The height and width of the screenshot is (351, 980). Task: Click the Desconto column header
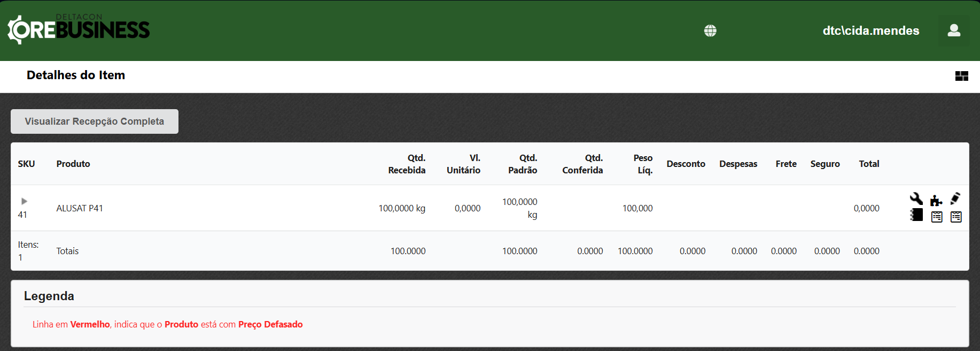686,164
